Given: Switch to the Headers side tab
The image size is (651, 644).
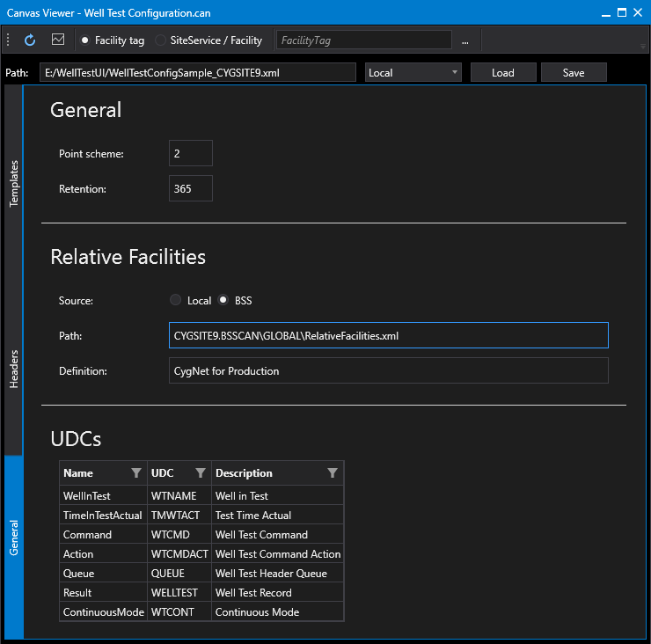Looking at the screenshot, I should click(14, 369).
